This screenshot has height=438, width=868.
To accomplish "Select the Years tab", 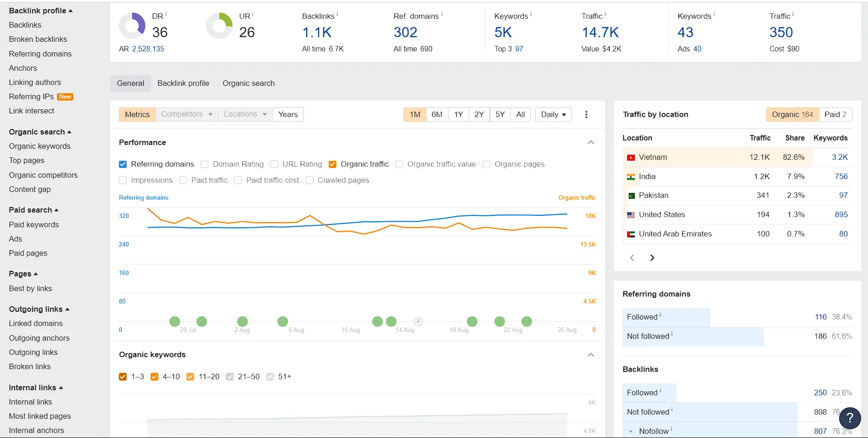I will (x=288, y=114).
